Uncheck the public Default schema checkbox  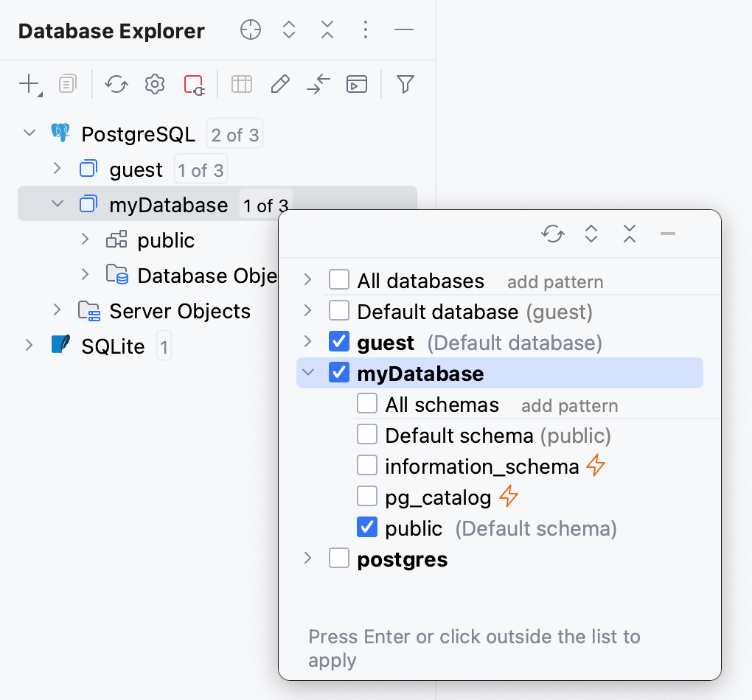click(x=366, y=527)
